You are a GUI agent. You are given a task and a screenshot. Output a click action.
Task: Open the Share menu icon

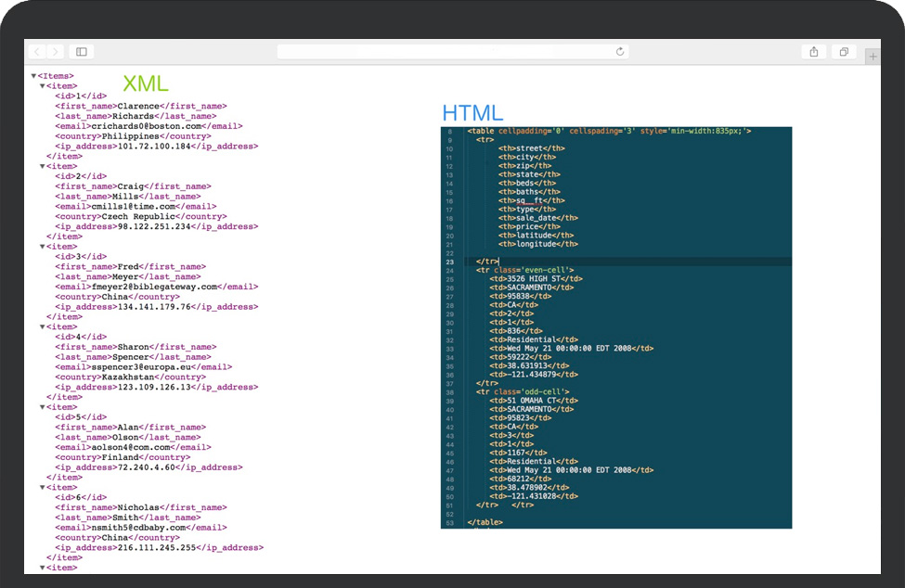pos(814,52)
